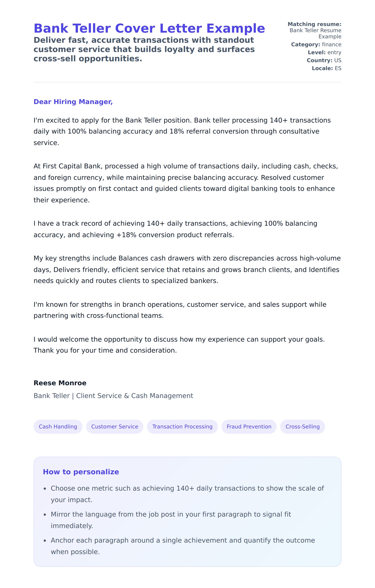Select the Customer Service skill tag
Image resolution: width=375 pixels, height=588 pixels.
coord(115,427)
